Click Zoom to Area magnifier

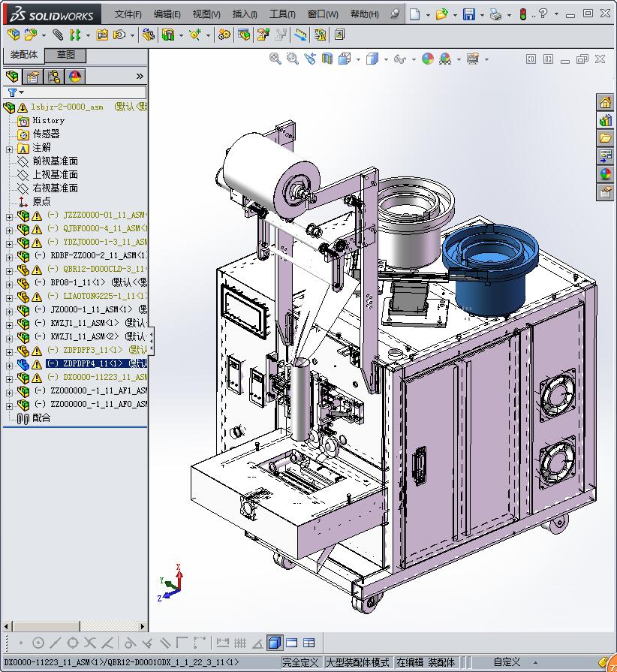click(292, 59)
